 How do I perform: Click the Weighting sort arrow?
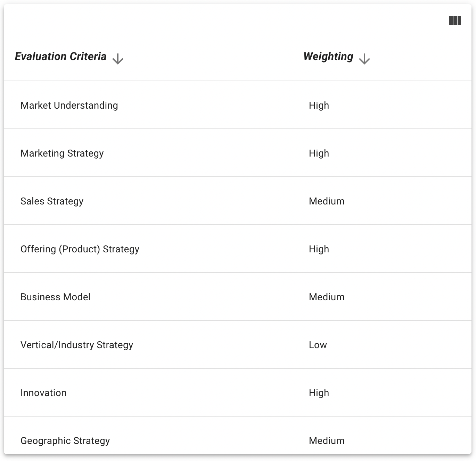364,59
